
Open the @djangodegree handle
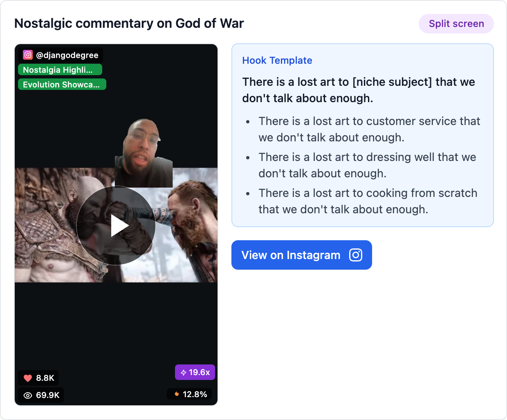(x=67, y=55)
